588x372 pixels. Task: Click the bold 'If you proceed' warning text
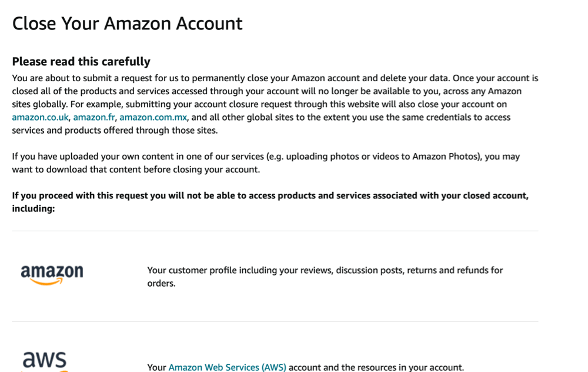coord(270,195)
